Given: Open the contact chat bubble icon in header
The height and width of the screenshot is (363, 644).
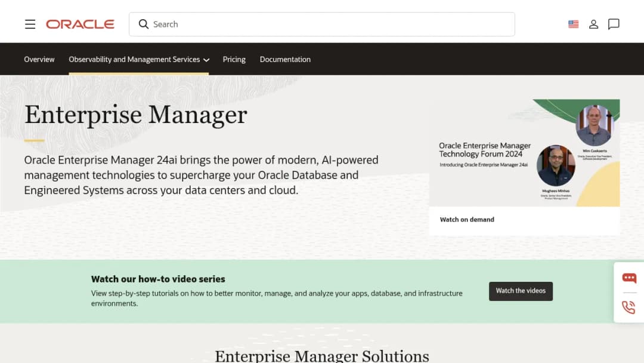Looking at the screenshot, I should click(x=614, y=24).
